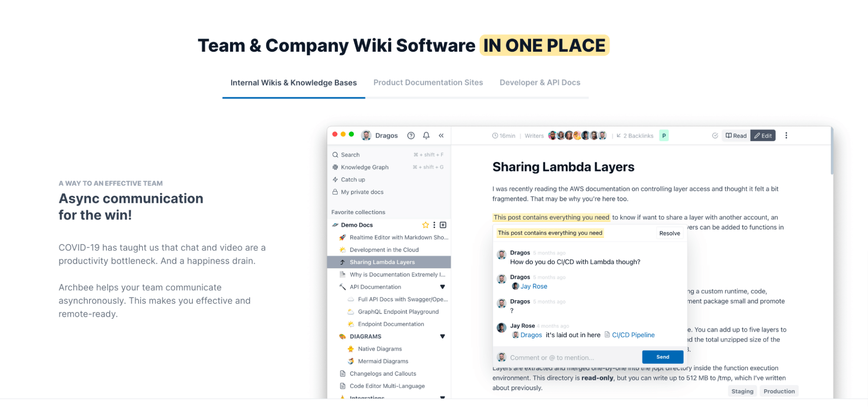Image resolution: width=868 pixels, height=417 pixels.
Task: Open Search in the sidebar
Action: click(350, 155)
